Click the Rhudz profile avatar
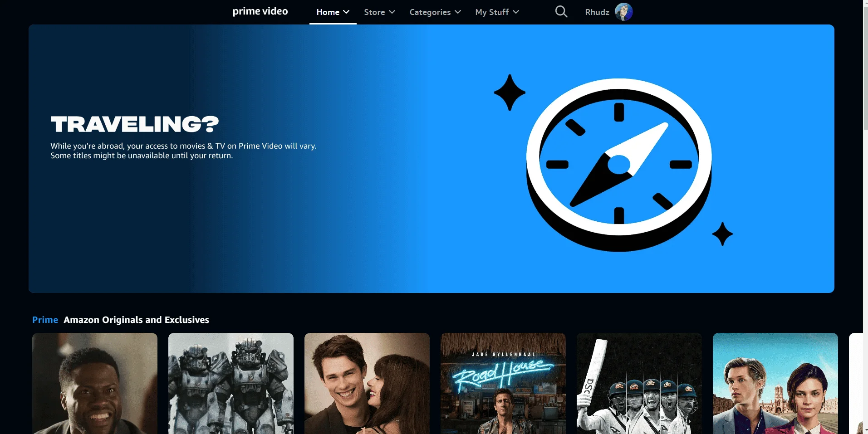 pyautogui.click(x=624, y=12)
